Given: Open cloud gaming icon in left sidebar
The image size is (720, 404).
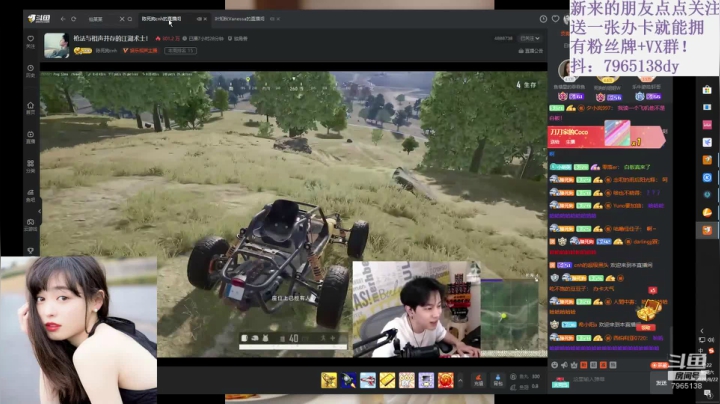Looking at the screenshot, I should [30, 224].
